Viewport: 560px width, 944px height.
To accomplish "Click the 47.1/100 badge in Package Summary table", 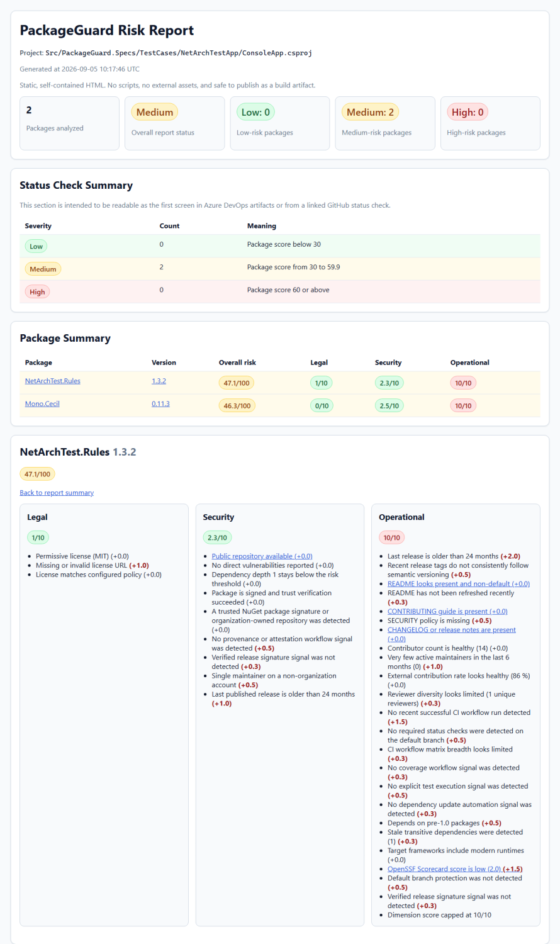I will pos(237,383).
